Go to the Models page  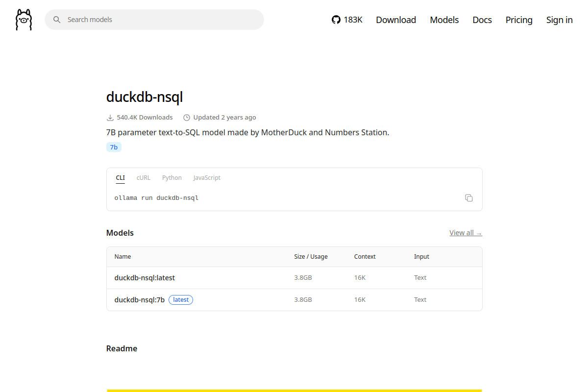[444, 20]
